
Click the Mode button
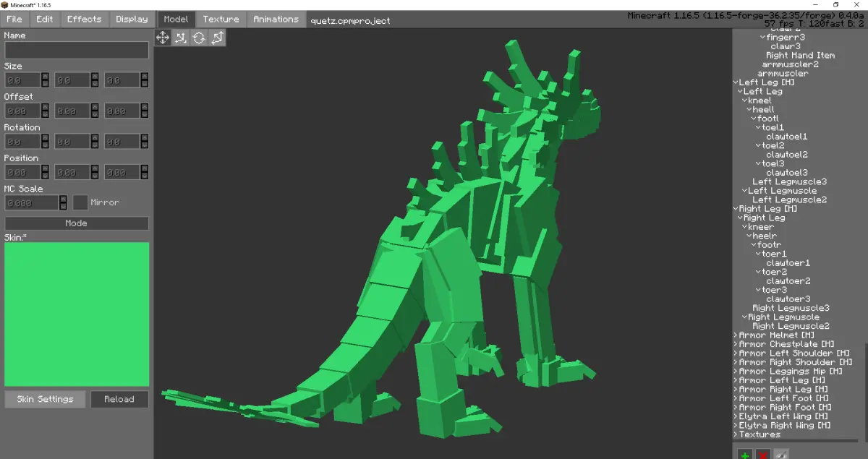77,223
